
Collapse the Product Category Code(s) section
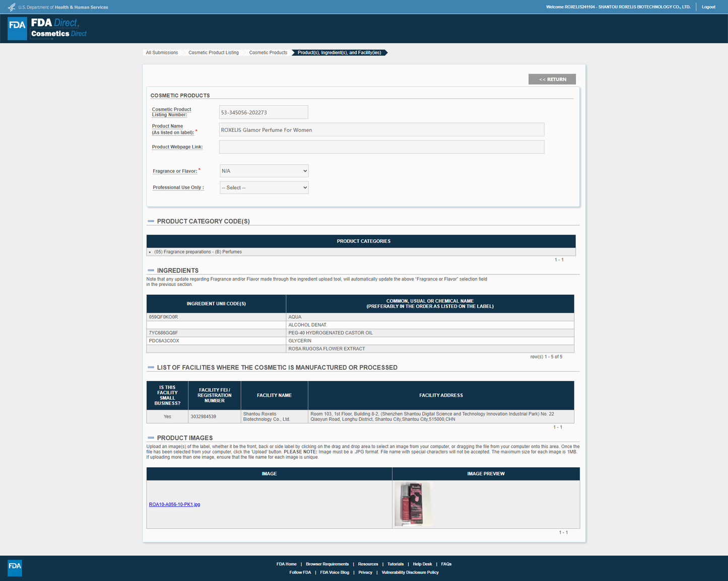tap(151, 221)
